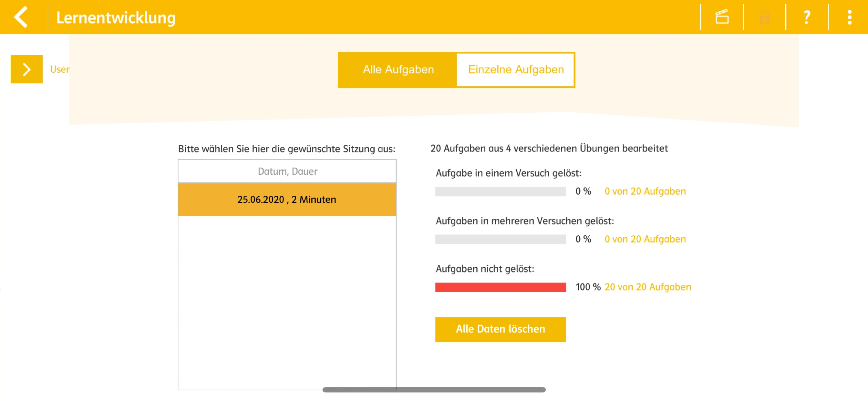The width and height of the screenshot is (868, 401).
Task: Click 'Bitte wählen Sie hier' instruction text
Action: tap(287, 149)
